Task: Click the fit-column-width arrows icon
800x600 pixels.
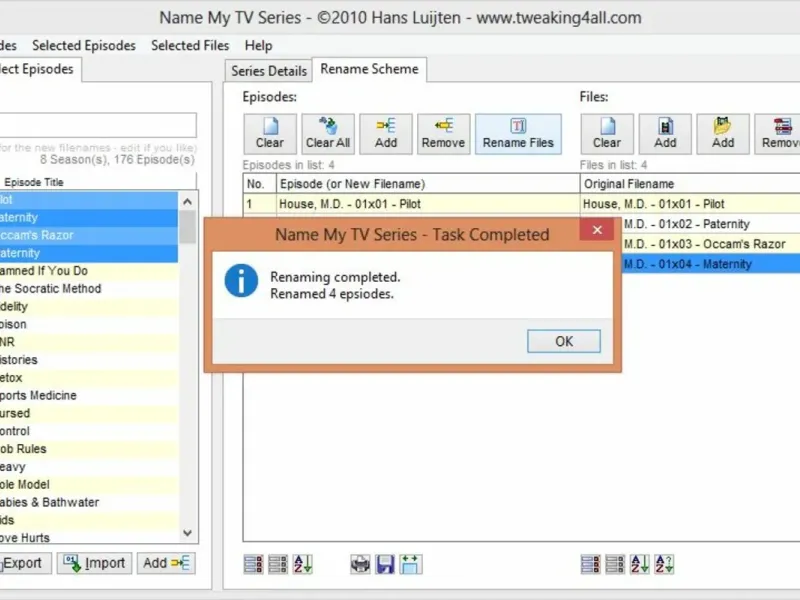Action: [x=410, y=564]
